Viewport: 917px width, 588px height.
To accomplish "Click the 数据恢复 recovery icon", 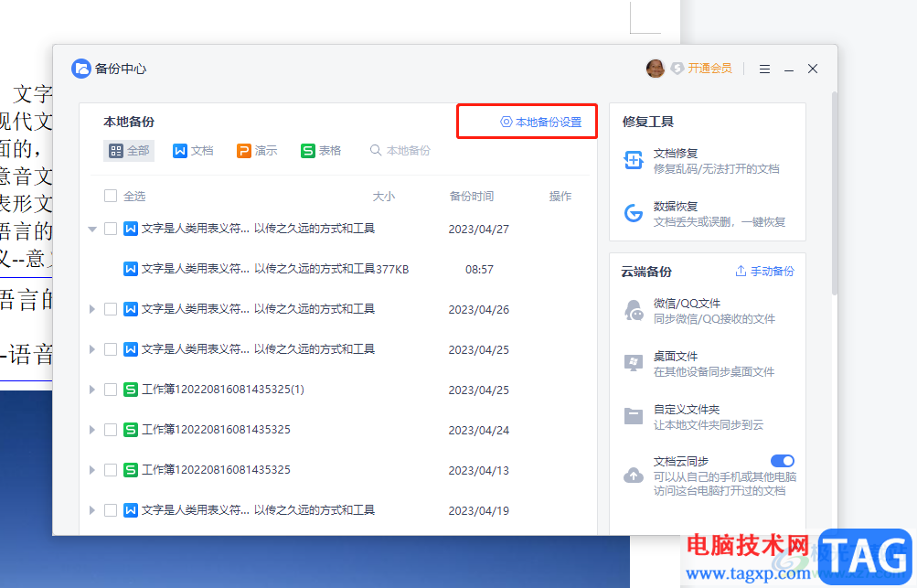I will (634, 213).
